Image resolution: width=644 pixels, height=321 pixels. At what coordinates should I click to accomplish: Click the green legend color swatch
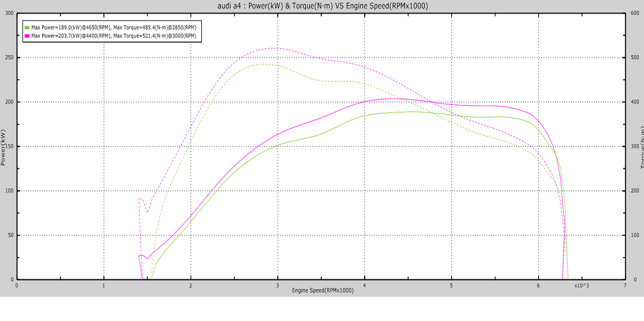27,27
